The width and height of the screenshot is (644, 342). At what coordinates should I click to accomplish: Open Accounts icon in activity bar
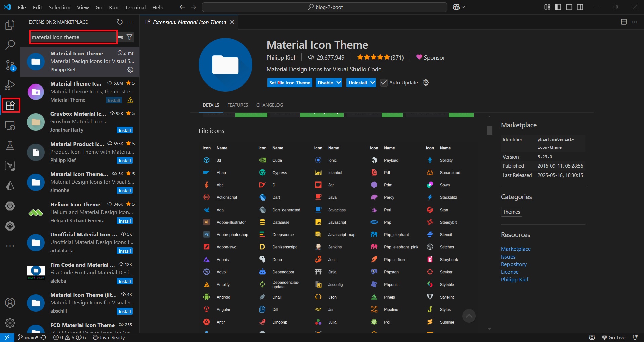10,303
